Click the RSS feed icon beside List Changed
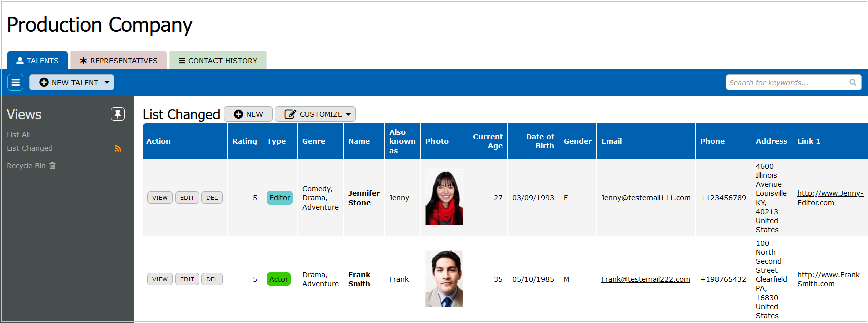The width and height of the screenshot is (868, 323). coord(118,149)
